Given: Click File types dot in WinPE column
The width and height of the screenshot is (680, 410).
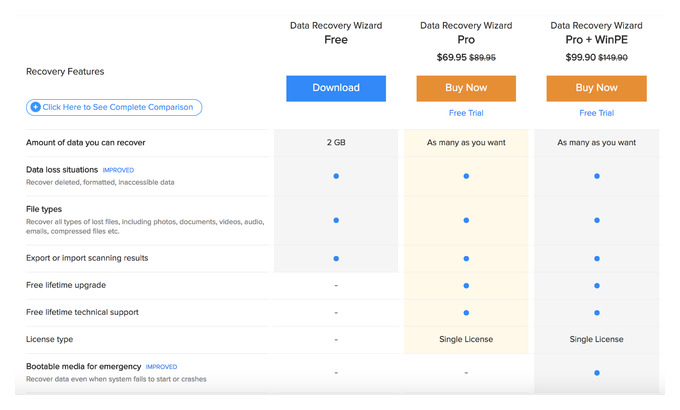Looking at the screenshot, I should 597,220.
